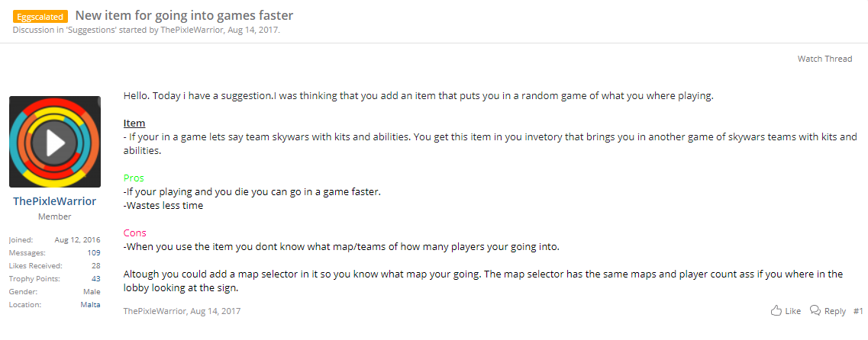Open the 109 messages count link

tap(94, 252)
